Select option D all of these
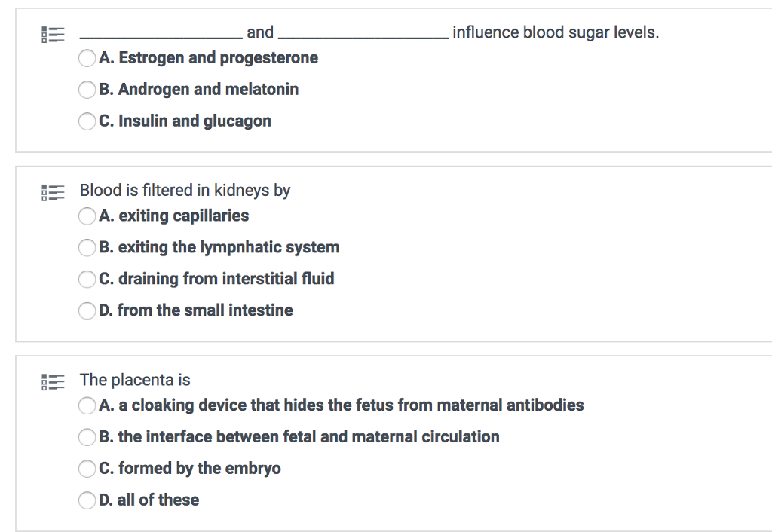772x532 pixels. point(87,500)
